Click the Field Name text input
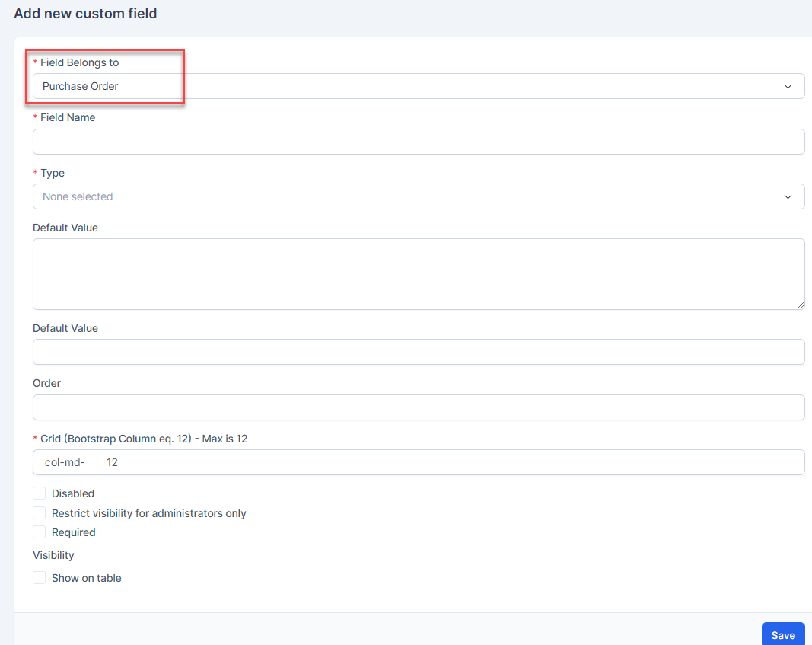Screen dimensions: 812x645 click(418, 142)
